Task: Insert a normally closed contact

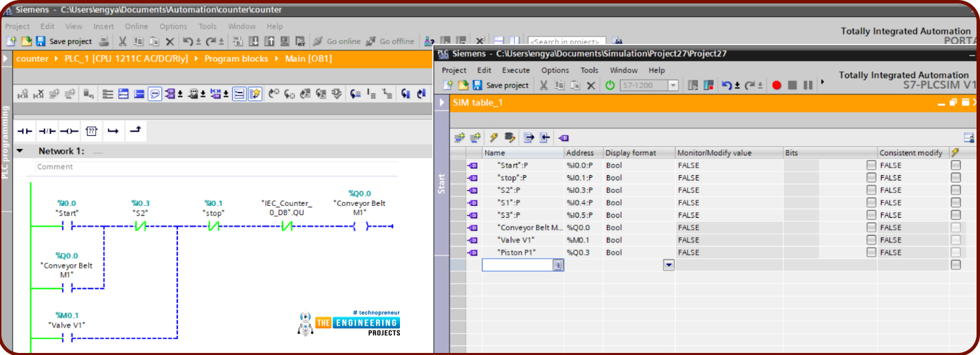Action: tap(47, 130)
